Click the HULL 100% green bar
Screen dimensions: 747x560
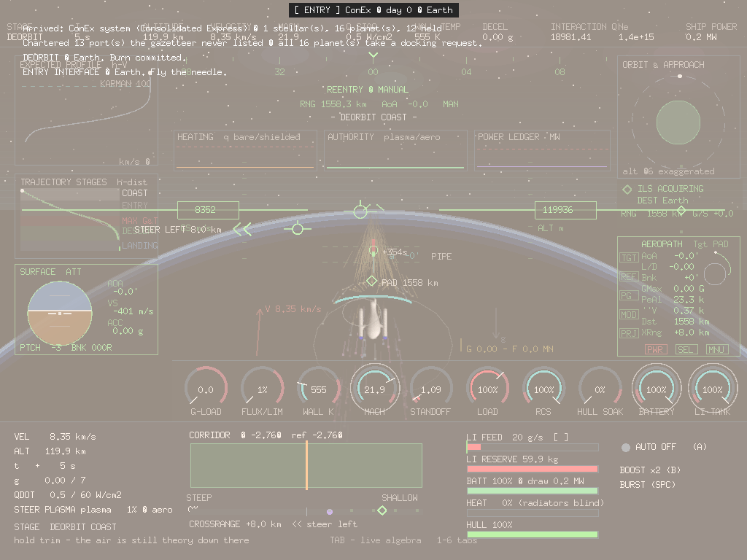click(x=532, y=534)
